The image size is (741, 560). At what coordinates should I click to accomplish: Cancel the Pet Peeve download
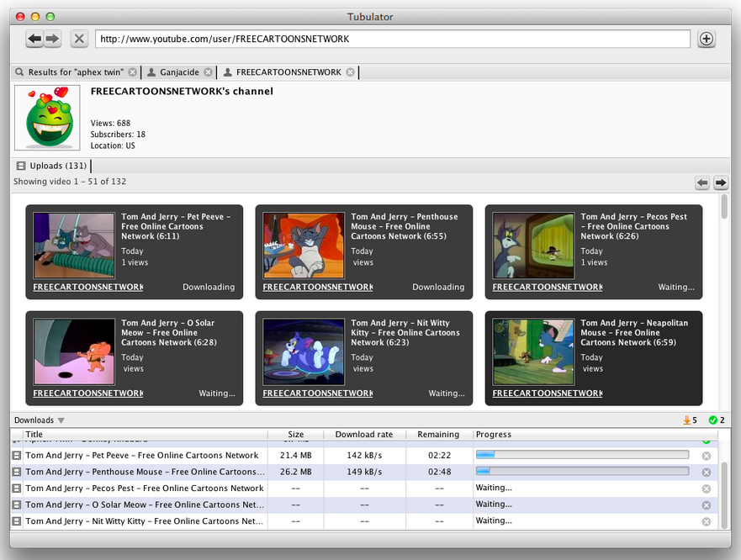[x=706, y=456]
